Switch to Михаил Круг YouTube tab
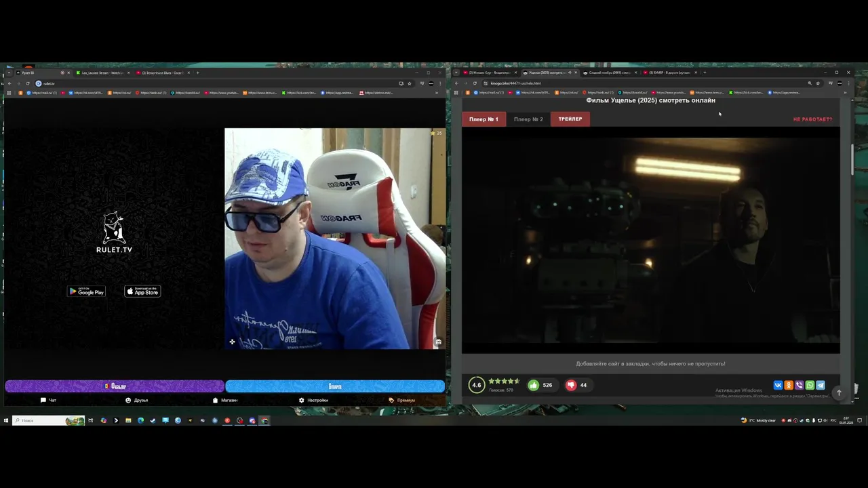 pyautogui.click(x=490, y=73)
